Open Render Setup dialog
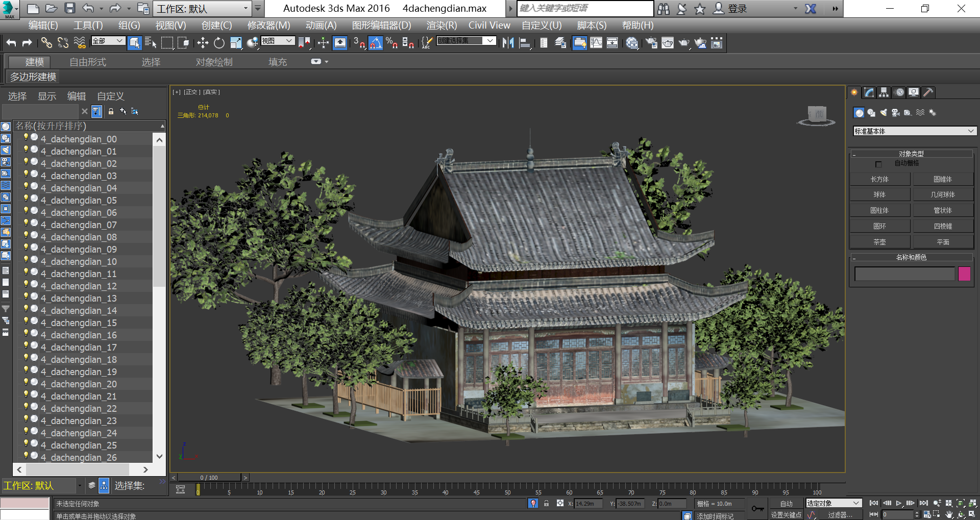The height and width of the screenshot is (520, 980). click(651, 43)
